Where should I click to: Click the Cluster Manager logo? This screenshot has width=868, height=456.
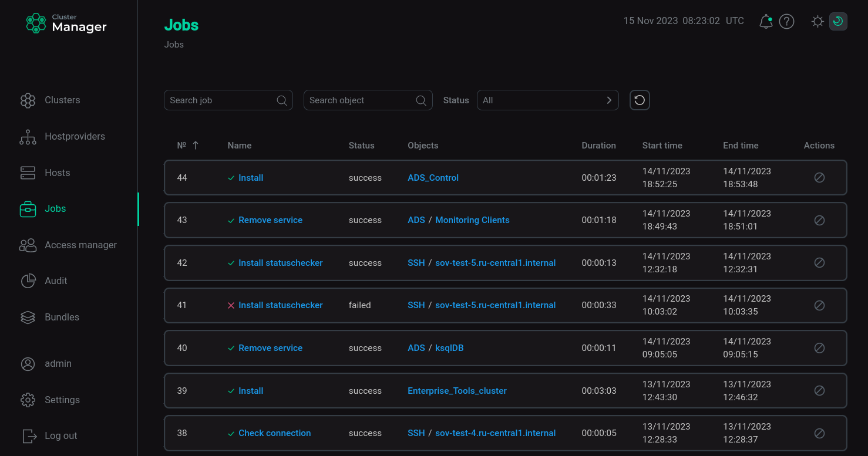66,23
